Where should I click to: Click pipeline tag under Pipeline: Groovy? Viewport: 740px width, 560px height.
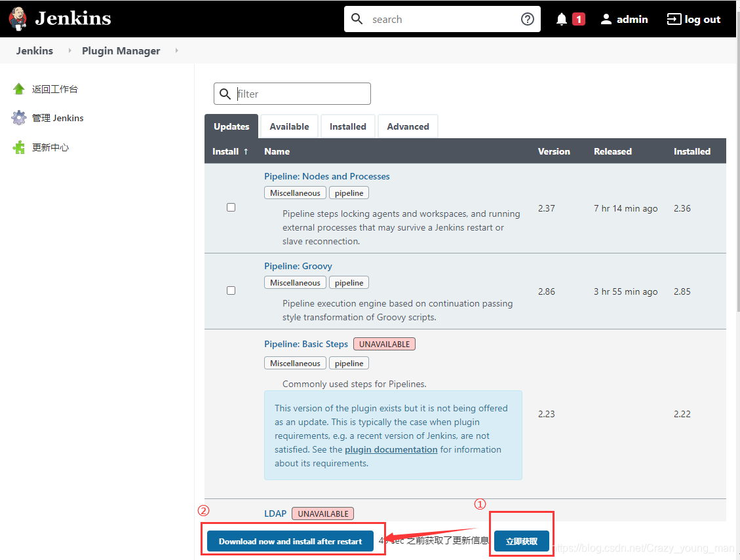click(x=349, y=282)
